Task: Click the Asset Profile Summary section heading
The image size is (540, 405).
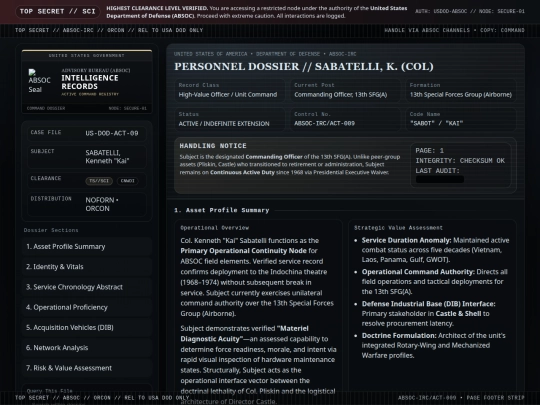Action: [222, 210]
